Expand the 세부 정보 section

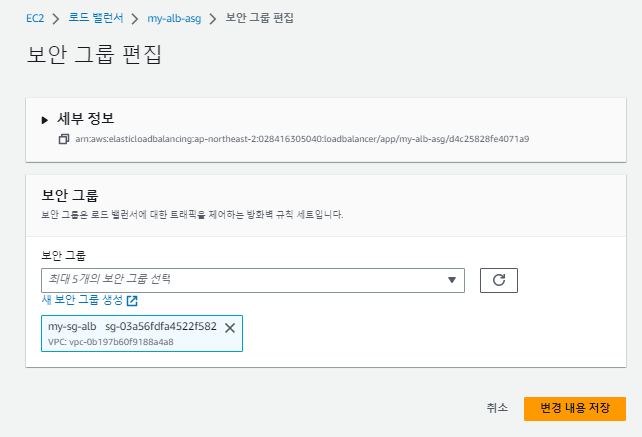point(45,120)
